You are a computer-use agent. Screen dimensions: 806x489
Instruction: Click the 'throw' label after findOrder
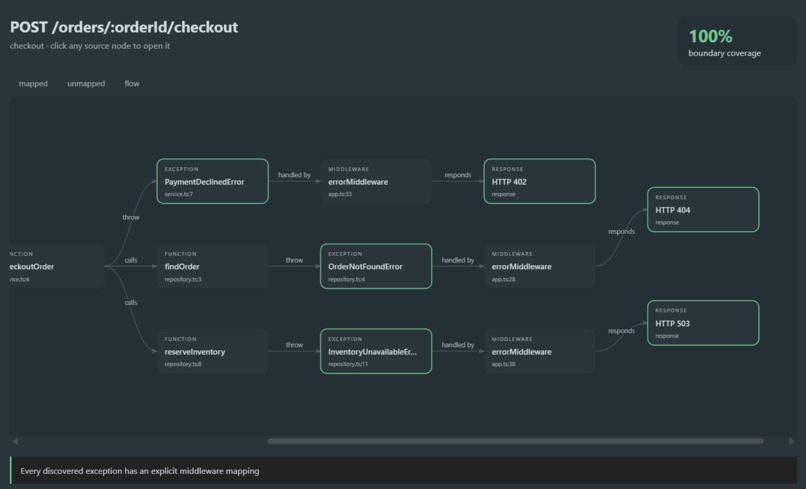pos(294,260)
